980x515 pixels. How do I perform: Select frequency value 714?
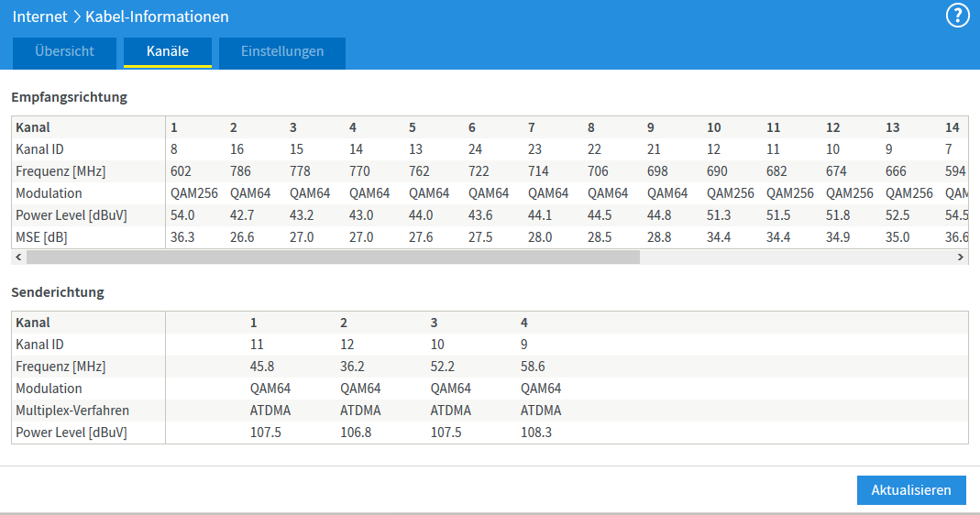pos(538,171)
